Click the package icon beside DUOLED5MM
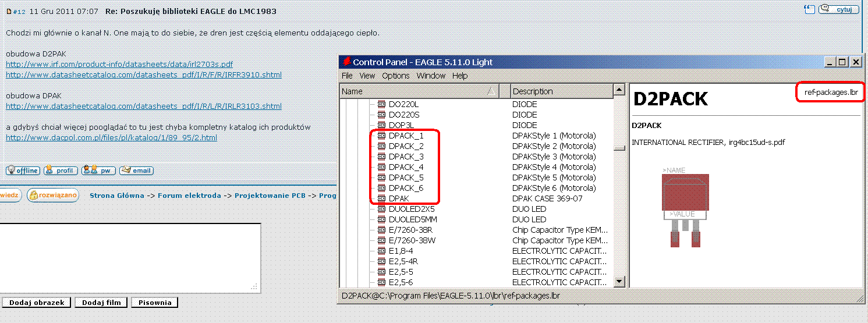 [x=382, y=219]
